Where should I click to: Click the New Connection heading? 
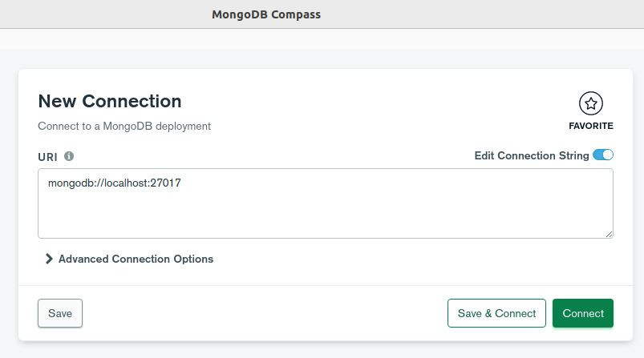tap(110, 101)
